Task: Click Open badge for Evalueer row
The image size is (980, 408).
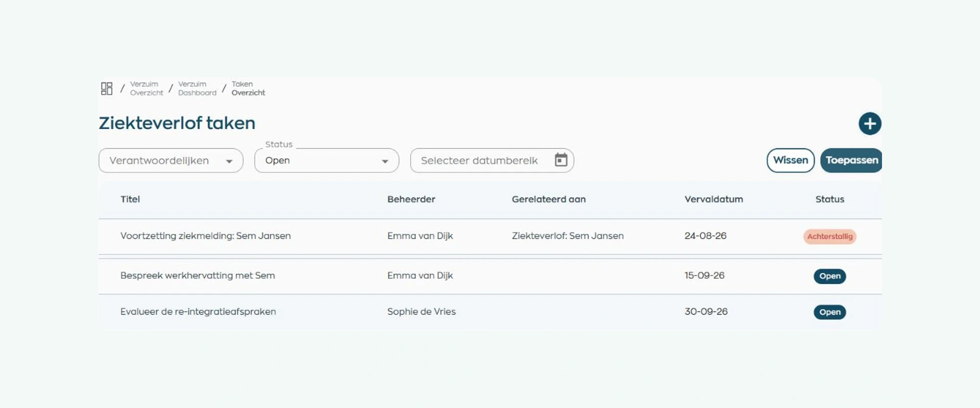Action: tap(830, 312)
